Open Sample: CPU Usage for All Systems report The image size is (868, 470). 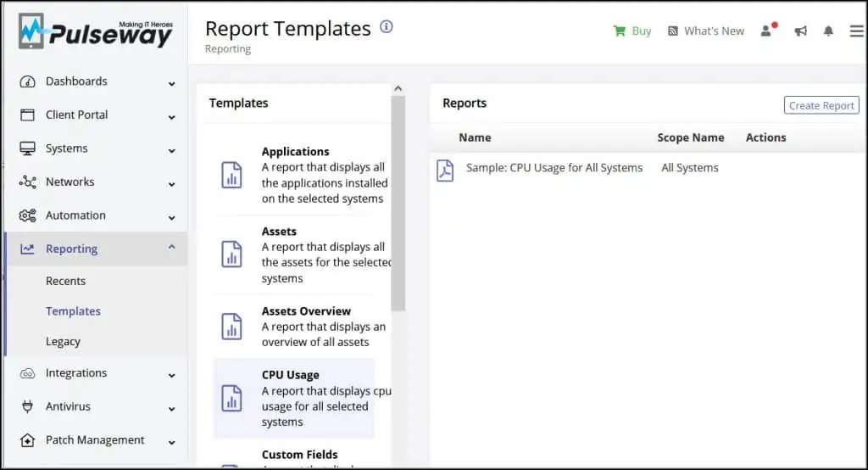[554, 168]
